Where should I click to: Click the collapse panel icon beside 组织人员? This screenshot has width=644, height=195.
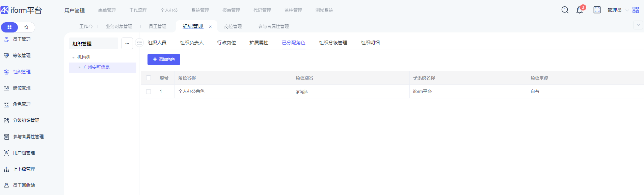[x=139, y=43]
